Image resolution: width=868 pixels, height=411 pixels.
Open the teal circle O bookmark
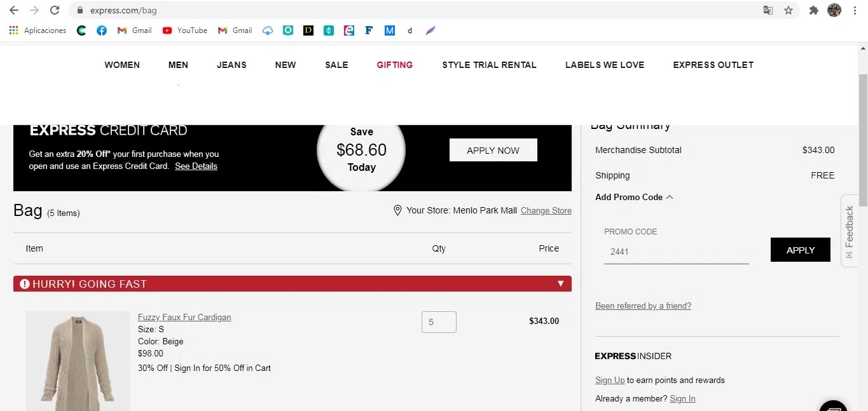[x=288, y=30]
